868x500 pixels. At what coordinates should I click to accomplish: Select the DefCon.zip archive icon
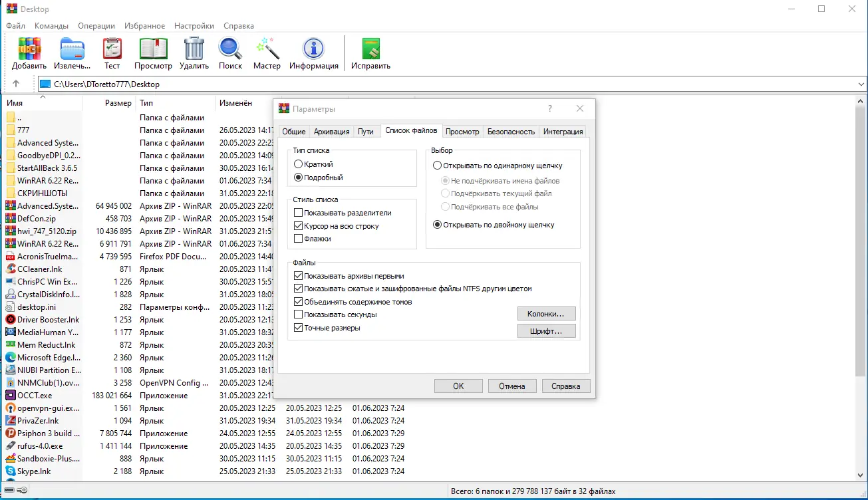(11, 219)
